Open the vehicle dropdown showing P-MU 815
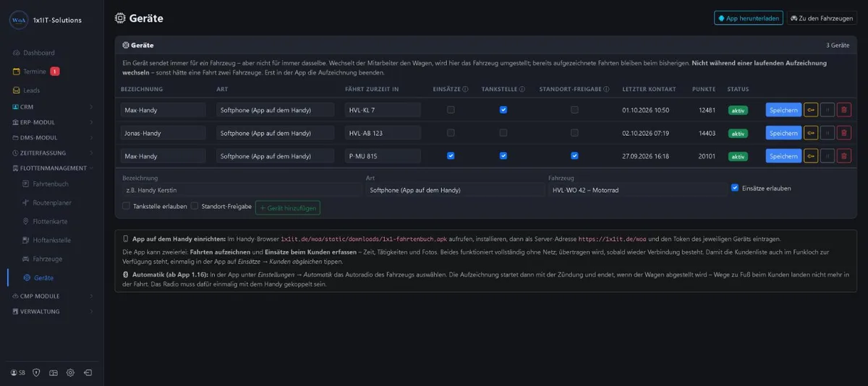 [x=383, y=156]
